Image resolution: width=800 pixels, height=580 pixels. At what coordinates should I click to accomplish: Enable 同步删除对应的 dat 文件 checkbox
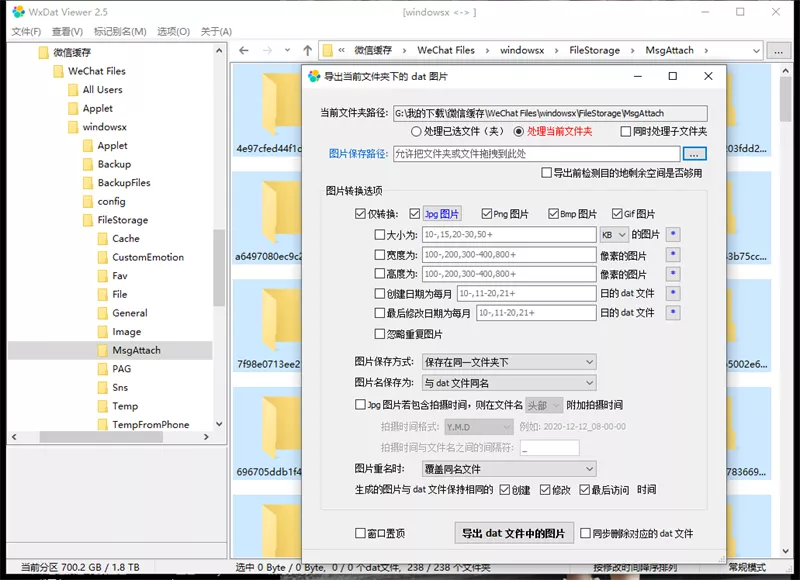coord(586,534)
